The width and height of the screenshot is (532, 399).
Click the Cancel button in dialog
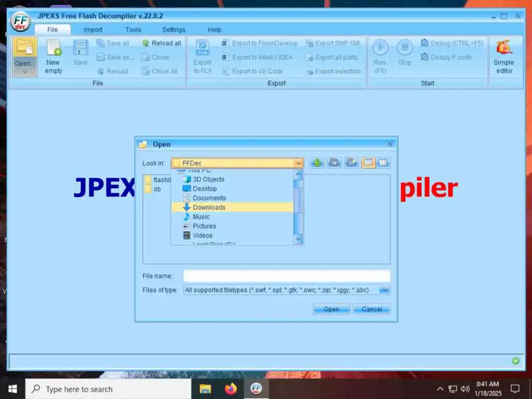pyautogui.click(x=371, y=309)
